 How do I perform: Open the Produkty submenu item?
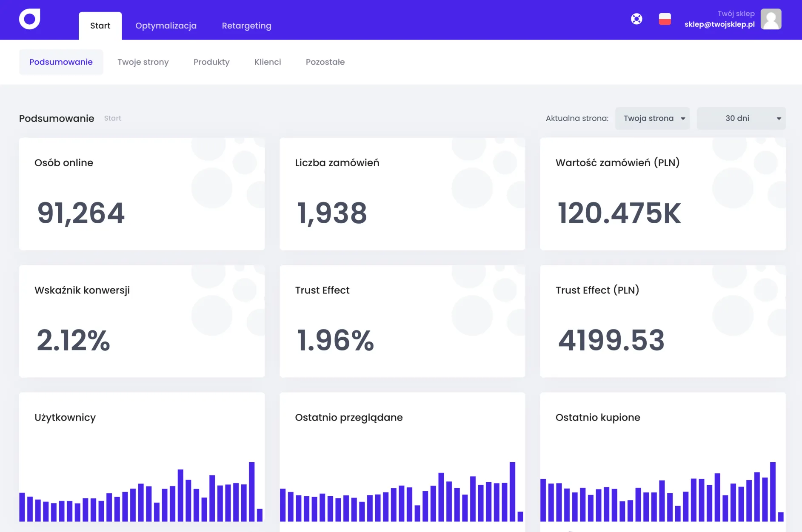[211, 62]
